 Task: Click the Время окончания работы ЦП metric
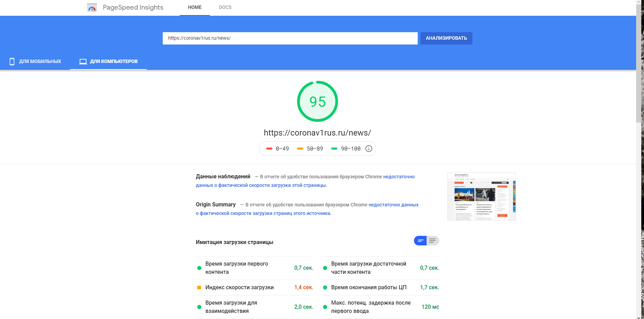pyautogui.click(x=380, y=288)
